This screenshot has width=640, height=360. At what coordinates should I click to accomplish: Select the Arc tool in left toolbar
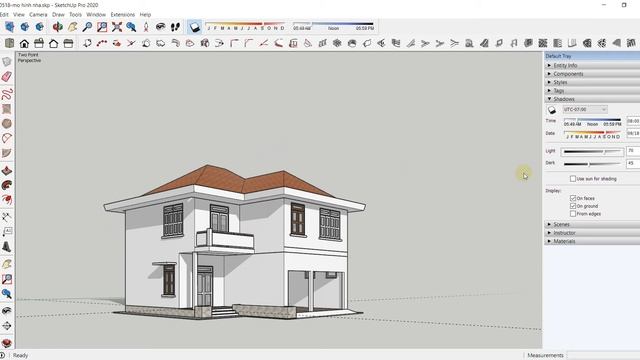pos(7,138)
